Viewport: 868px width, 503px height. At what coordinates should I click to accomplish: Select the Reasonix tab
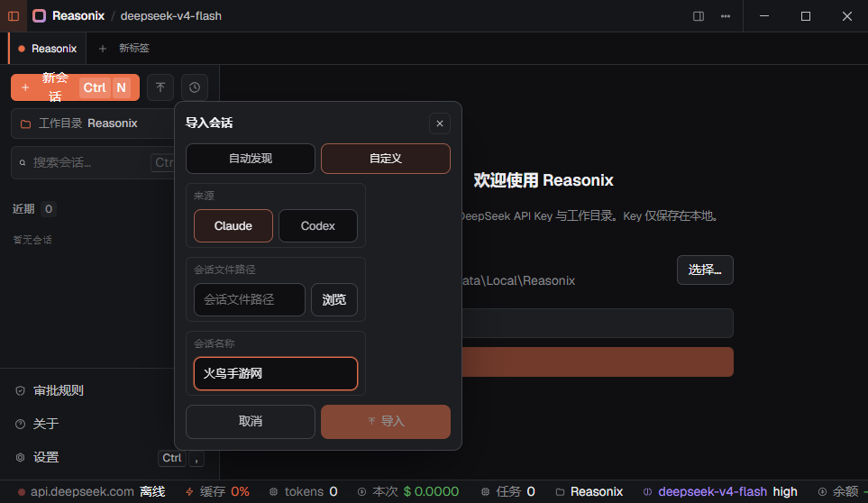tap(48, 49)
